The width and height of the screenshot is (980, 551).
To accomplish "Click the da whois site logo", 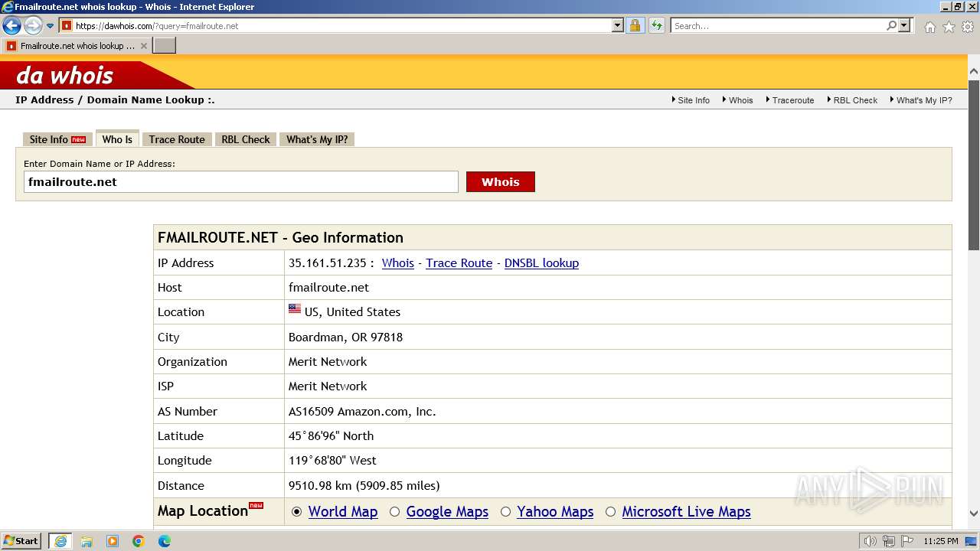I will tap(65, 75).
